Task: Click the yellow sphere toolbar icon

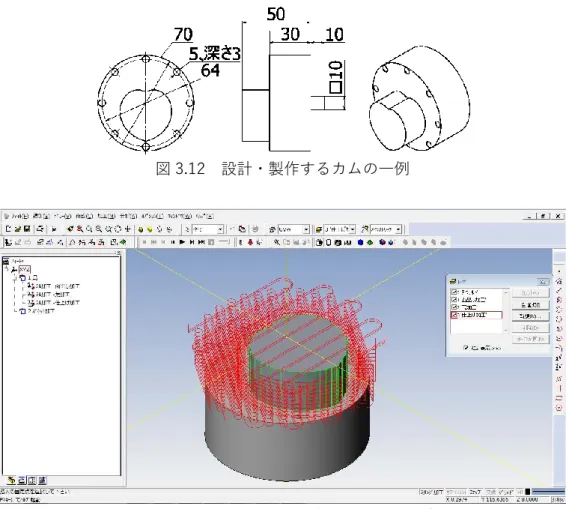Action: click(150, 229)
